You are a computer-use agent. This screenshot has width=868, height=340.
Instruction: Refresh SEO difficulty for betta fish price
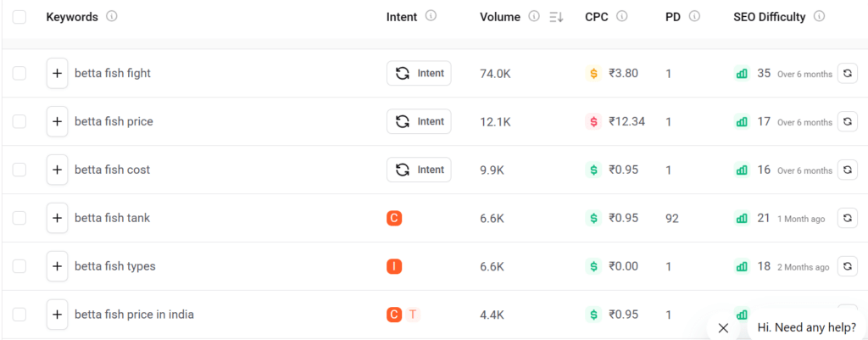pos(847,121)
